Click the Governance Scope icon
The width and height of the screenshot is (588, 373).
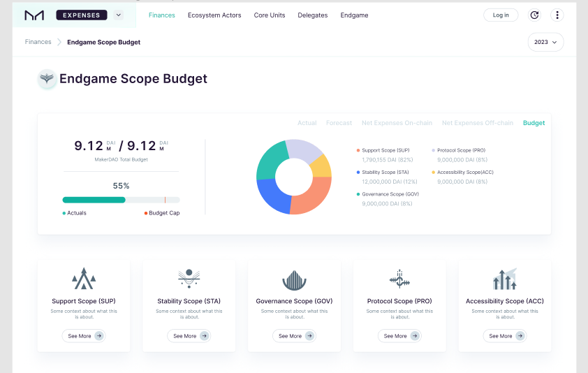[x=294, y=280]
